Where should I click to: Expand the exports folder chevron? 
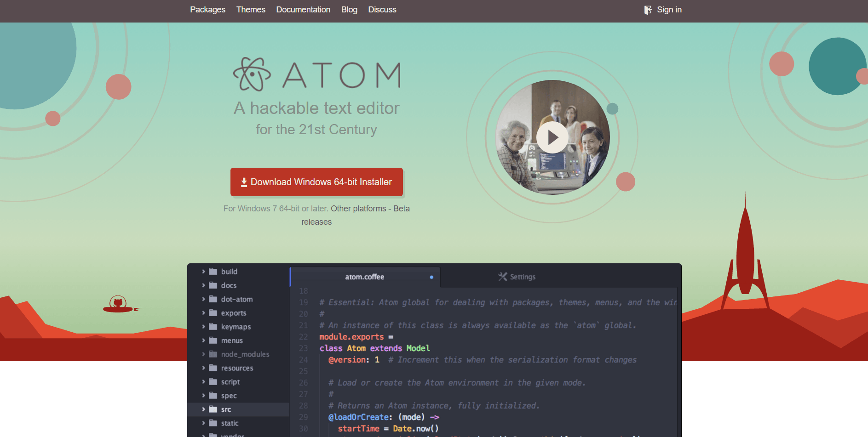(x=203, y=313)
